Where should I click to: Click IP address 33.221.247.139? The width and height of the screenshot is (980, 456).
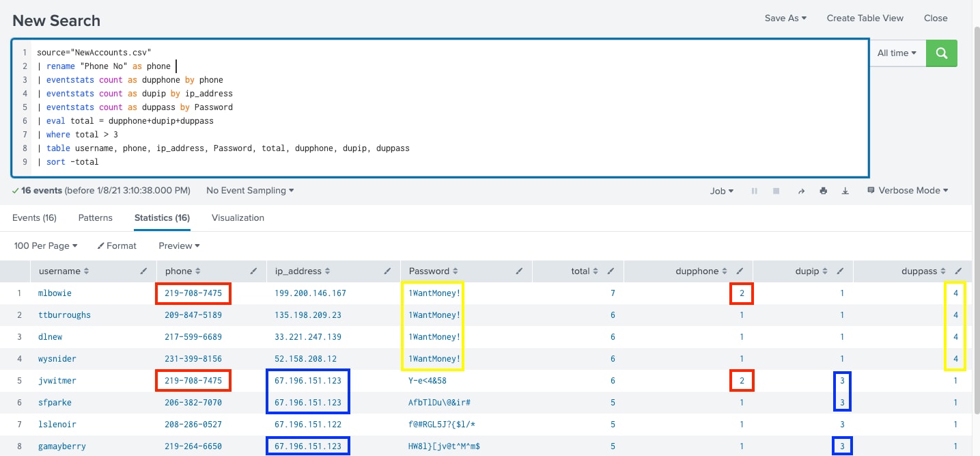[x=307, y=337]
